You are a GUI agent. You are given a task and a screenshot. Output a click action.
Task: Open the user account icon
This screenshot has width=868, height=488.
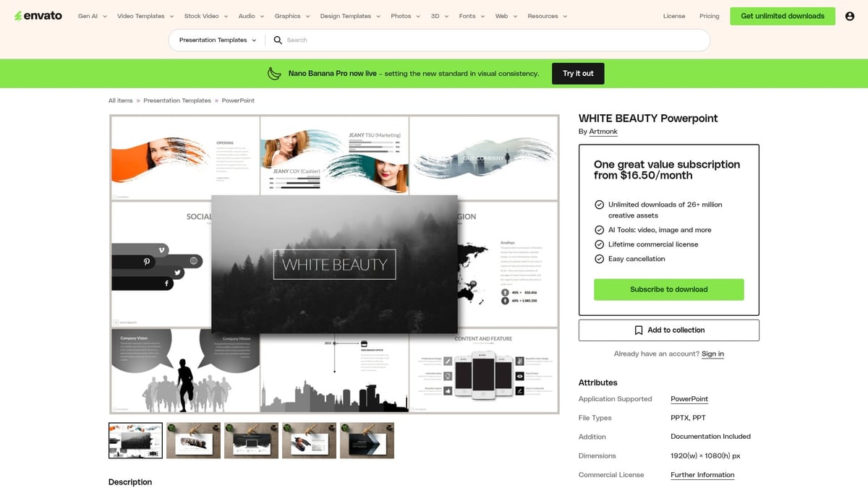849,15
